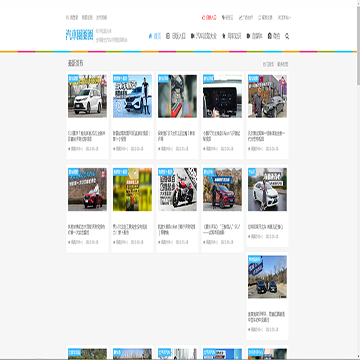Open the two black cars on road thumbnail

(x=267, y=277)
